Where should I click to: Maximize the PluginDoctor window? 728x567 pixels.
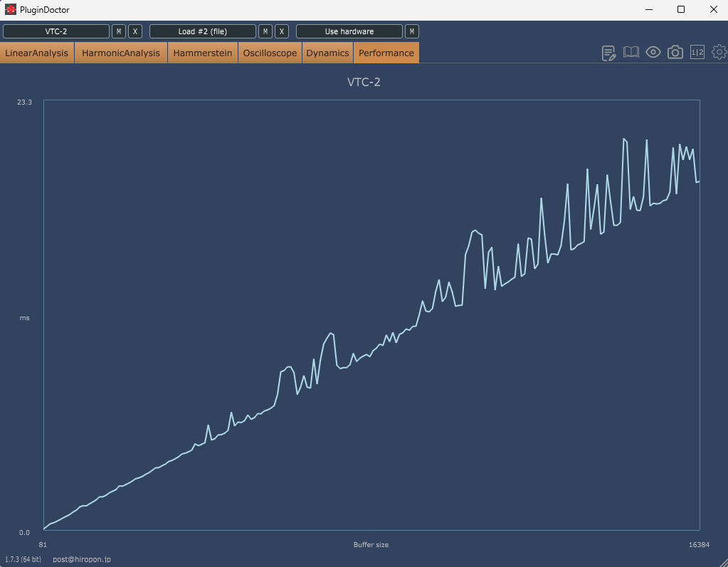click(x=681, y=9)
